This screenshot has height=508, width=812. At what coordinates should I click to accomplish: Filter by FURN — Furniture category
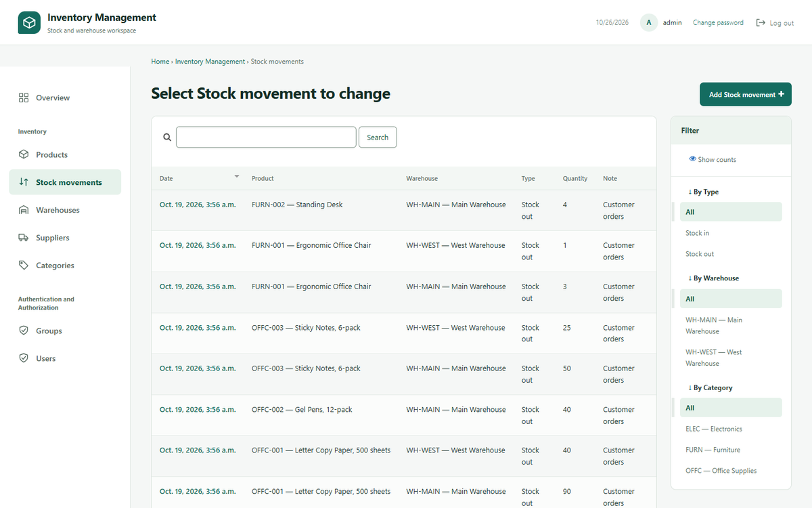(713, 450)
